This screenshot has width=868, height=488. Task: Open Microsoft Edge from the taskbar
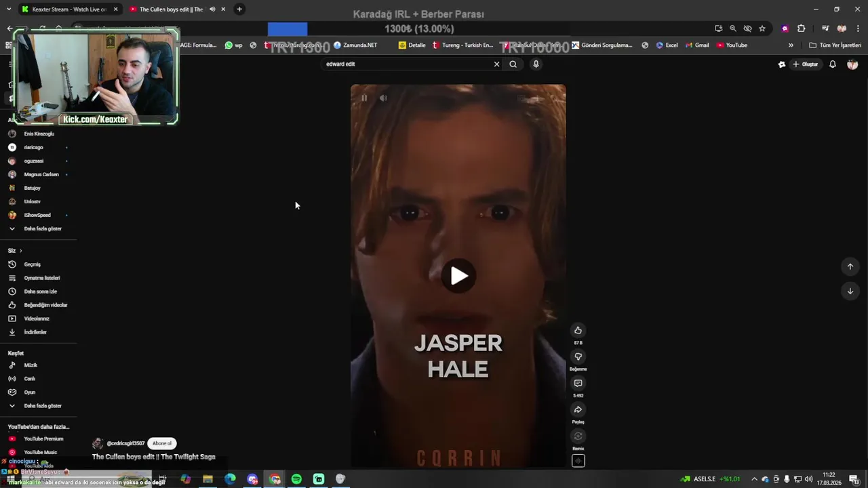(230, 479)
